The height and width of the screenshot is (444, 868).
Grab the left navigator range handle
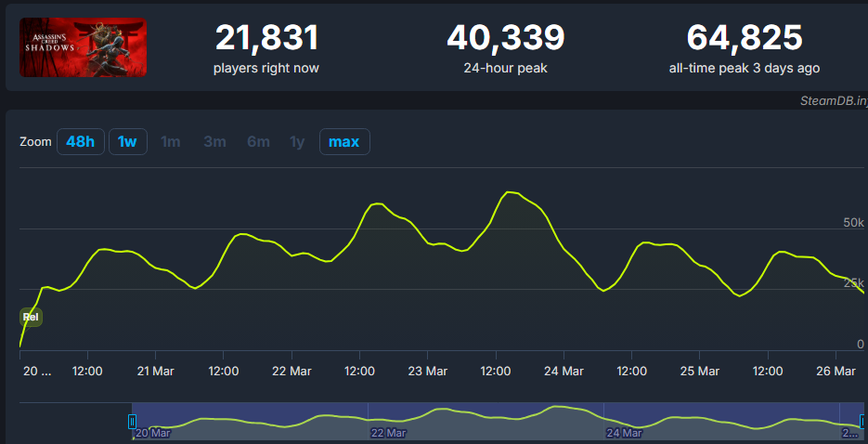(132, 422)
